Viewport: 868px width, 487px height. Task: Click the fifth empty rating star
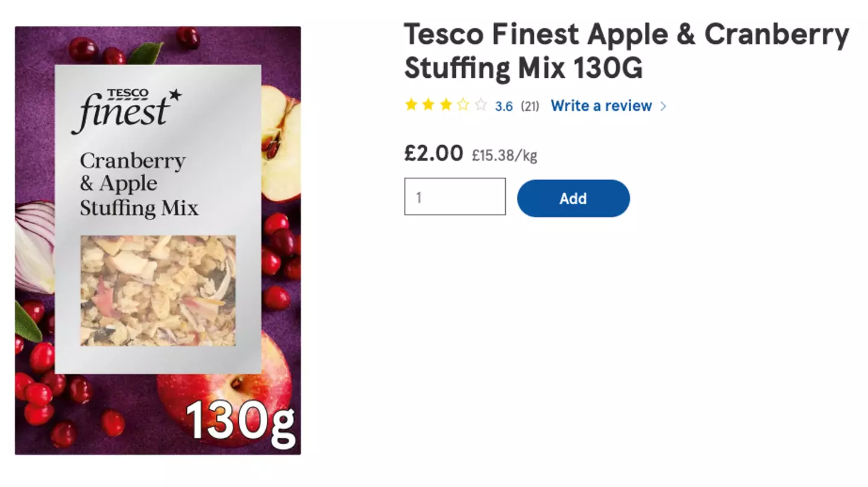click(480, 105)
